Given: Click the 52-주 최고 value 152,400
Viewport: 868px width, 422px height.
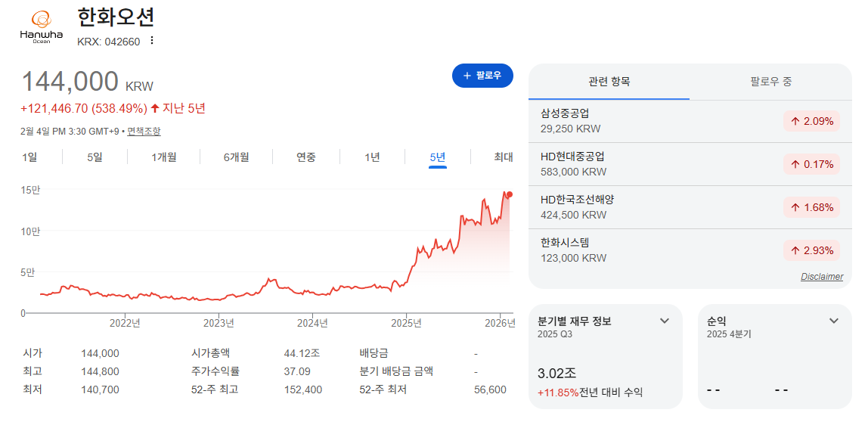Looking at the screenshot, I should [302, 390].
